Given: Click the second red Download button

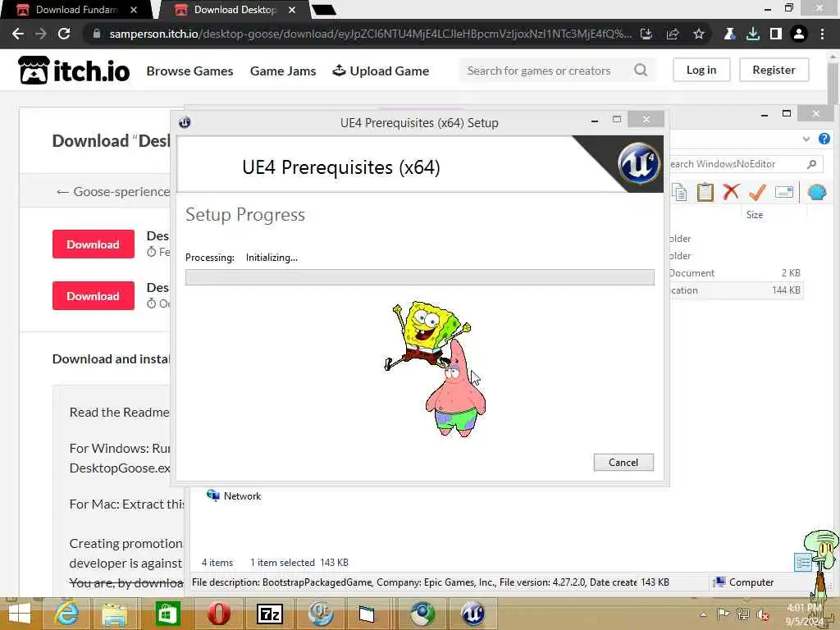Looking at the screenshot, I should pyautogui.click(x=94, y=295).
